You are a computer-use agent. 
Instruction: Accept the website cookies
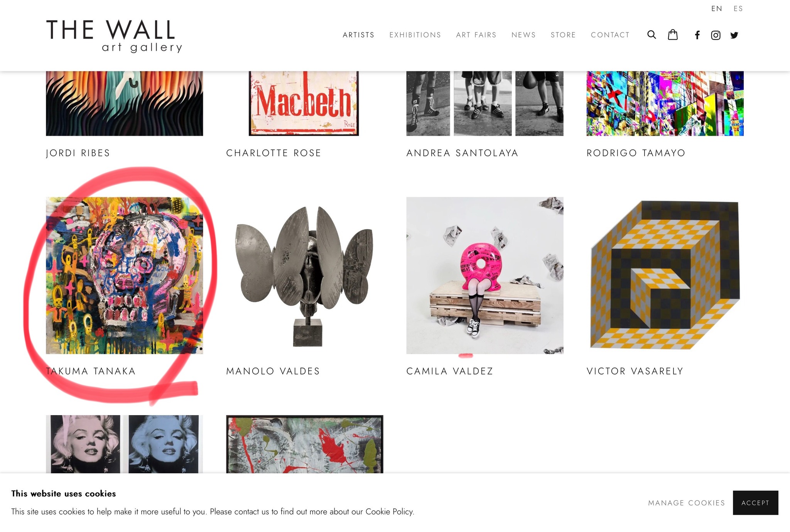[755, 503]
